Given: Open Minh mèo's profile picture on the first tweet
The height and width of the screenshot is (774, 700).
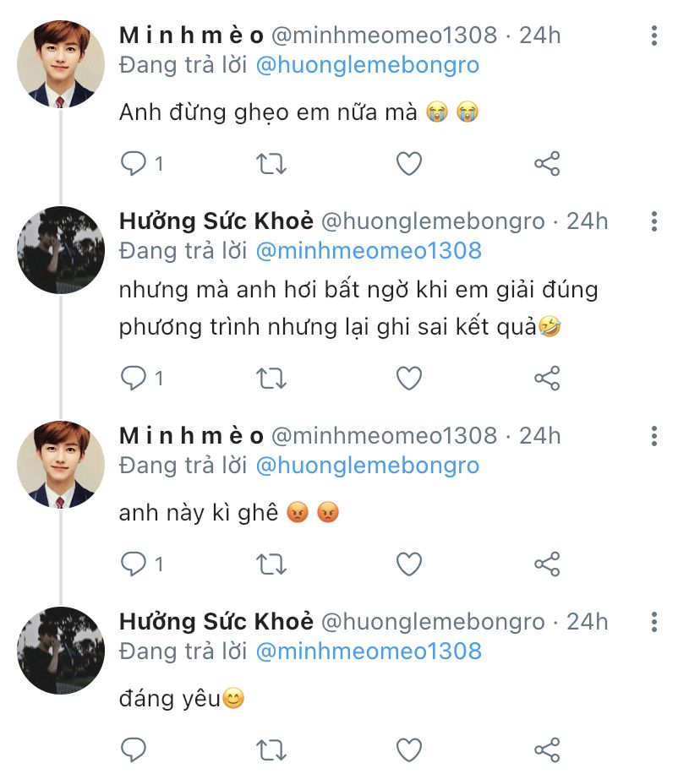Looking at the screenshot, I should point(61,64).
